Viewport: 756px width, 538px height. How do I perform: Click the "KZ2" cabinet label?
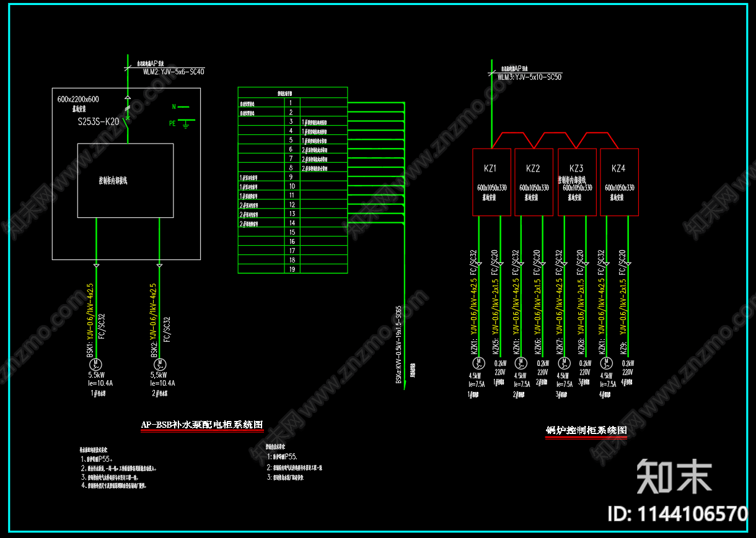(533, 168)
